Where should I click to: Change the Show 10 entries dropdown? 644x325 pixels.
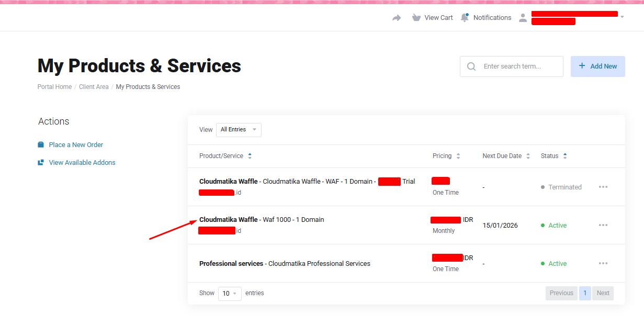230,293
